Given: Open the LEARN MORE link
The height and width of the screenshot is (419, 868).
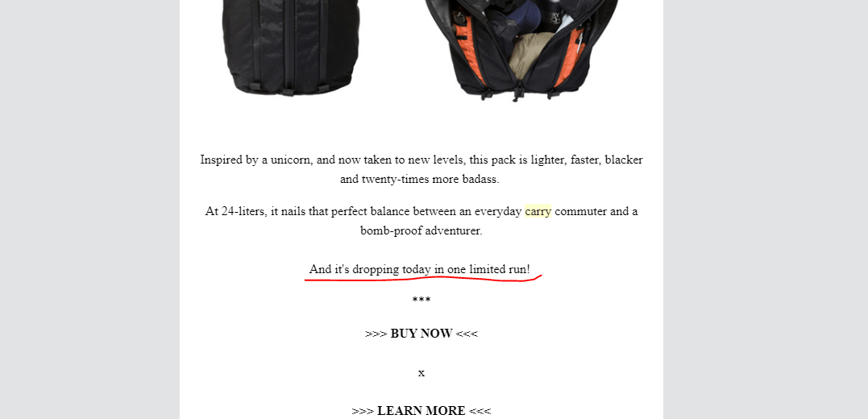Looking at the screenshot, I should click(422, 411).
